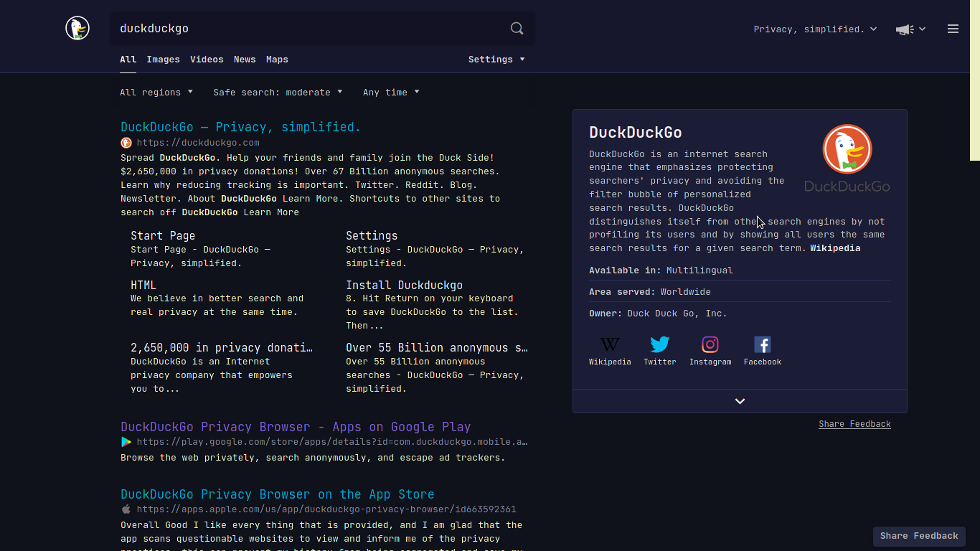Click play.google.com result URL text
The width and height of the screenshot is (980, 551).
pos(332,442)
